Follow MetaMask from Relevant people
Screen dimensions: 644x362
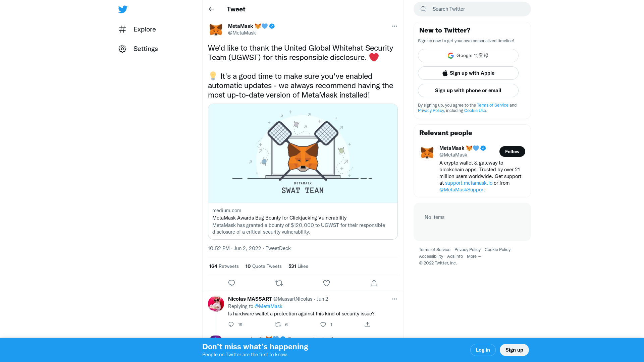pyautogui.click(x=512, y=152)
